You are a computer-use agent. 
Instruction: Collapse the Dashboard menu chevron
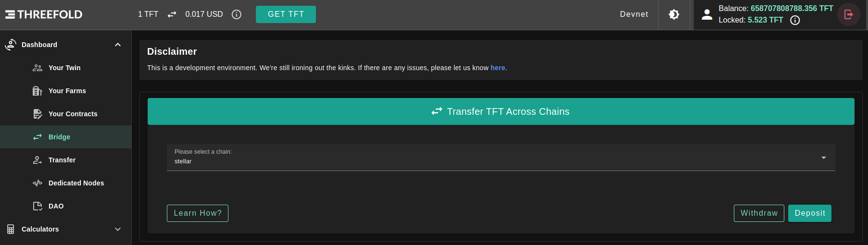click(x=118, y=45)
